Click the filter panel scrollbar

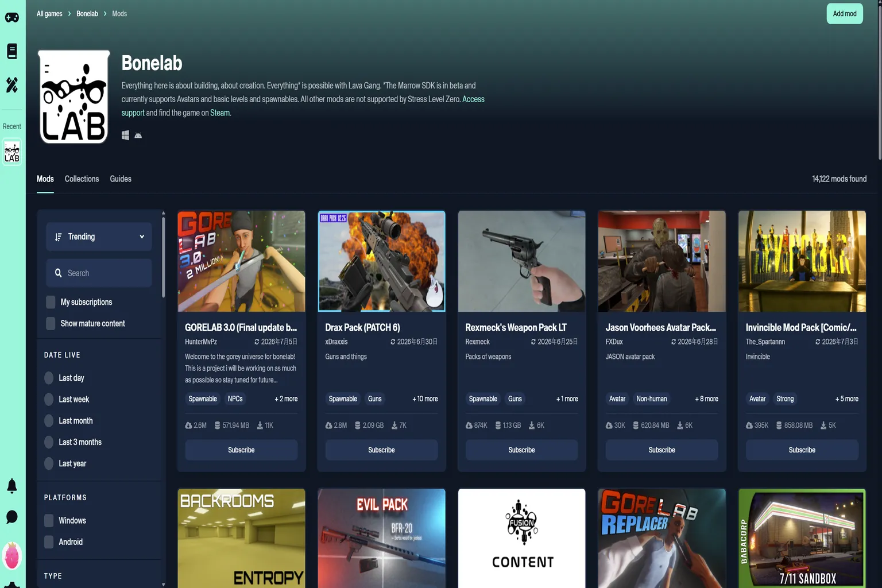pos(164,257)
